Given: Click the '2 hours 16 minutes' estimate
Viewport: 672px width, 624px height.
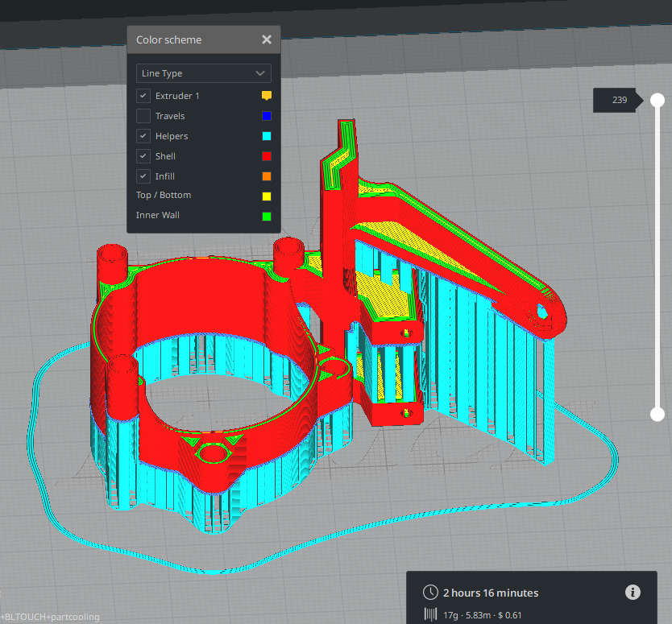Looking at the screenshot, I should [x=491, y=593].
